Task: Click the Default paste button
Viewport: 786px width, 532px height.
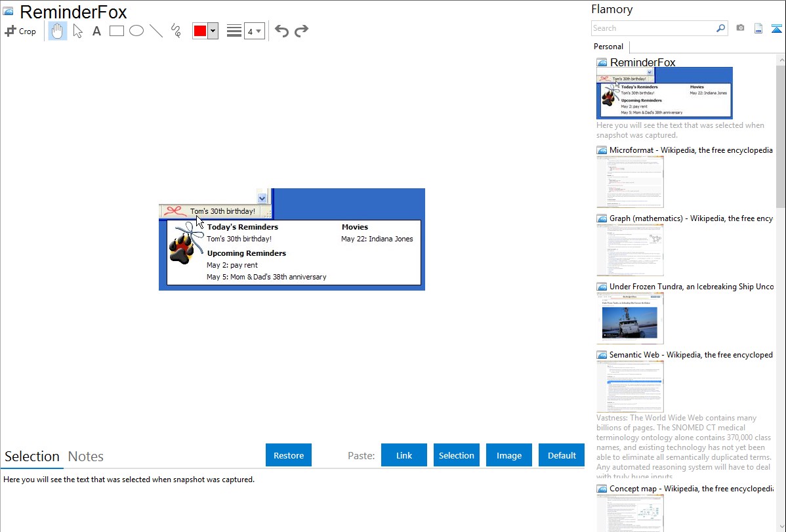Action: (x=562, y=455)
